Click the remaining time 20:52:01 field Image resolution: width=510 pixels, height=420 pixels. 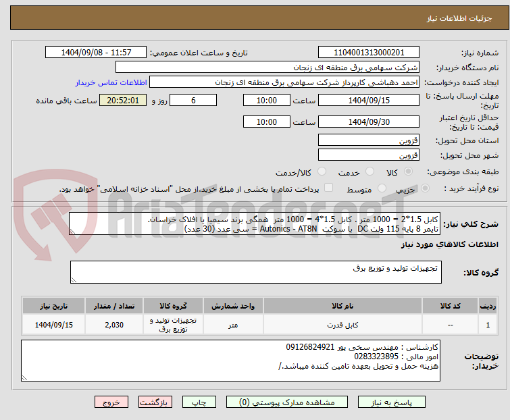coord(123,100)
